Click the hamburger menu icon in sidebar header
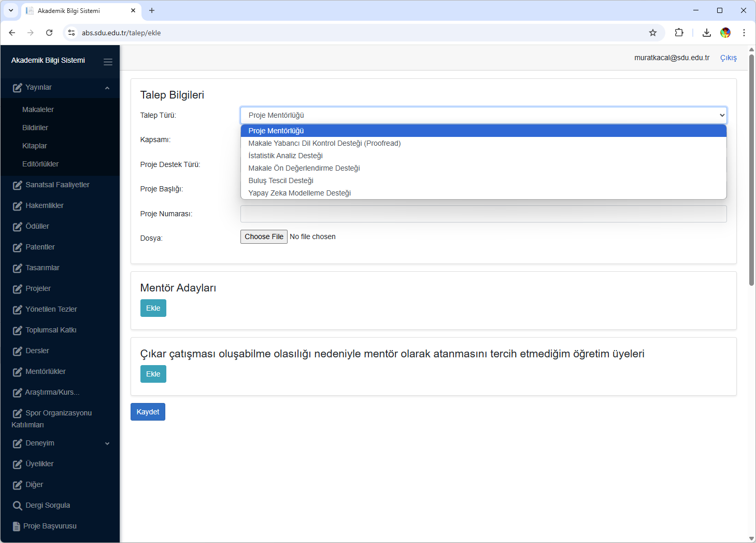This screenshot has width=756, height=543. pyautogui.click(x=108, y=62)
